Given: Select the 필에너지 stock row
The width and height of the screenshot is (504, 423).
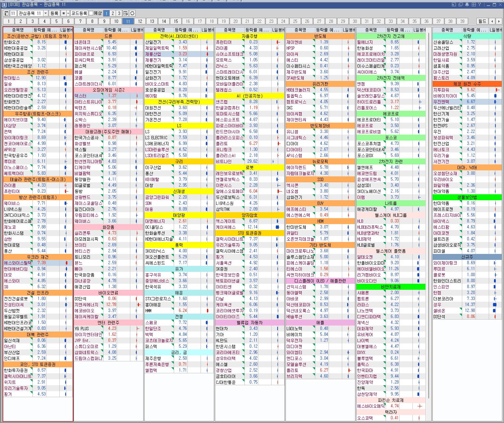Looking at the screenshot, I should pyautogui.click(x=391, y=42).
